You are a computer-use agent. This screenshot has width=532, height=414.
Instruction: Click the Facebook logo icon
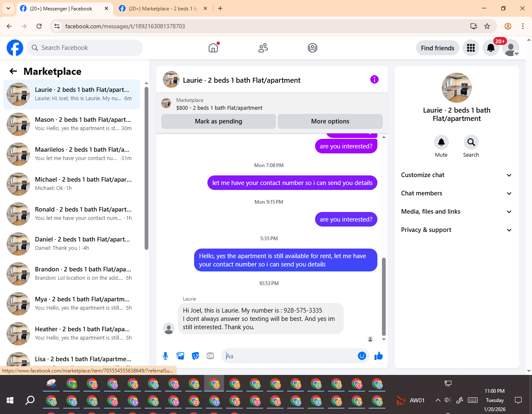(15, 48)
